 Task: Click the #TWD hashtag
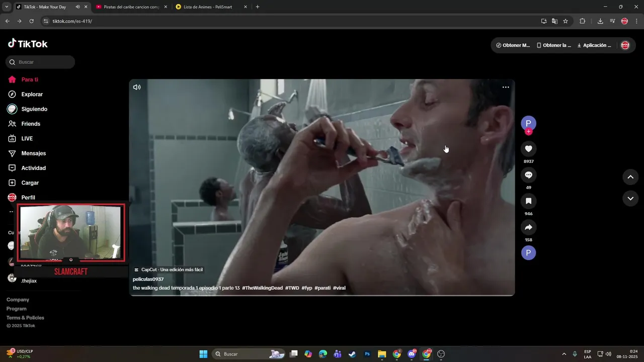click(x=292, y=288)
